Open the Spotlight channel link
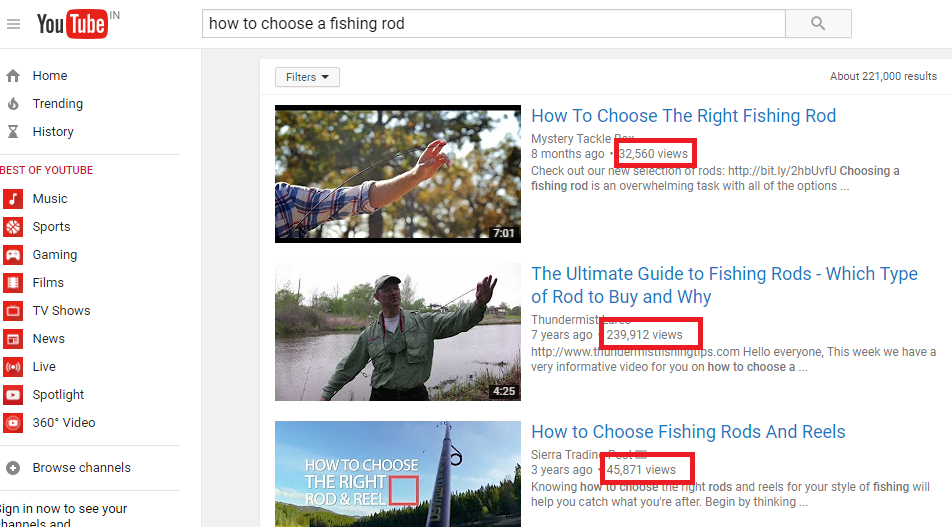Screen dimensions: 952x527 pyautogui.click(x=58, y=394)
